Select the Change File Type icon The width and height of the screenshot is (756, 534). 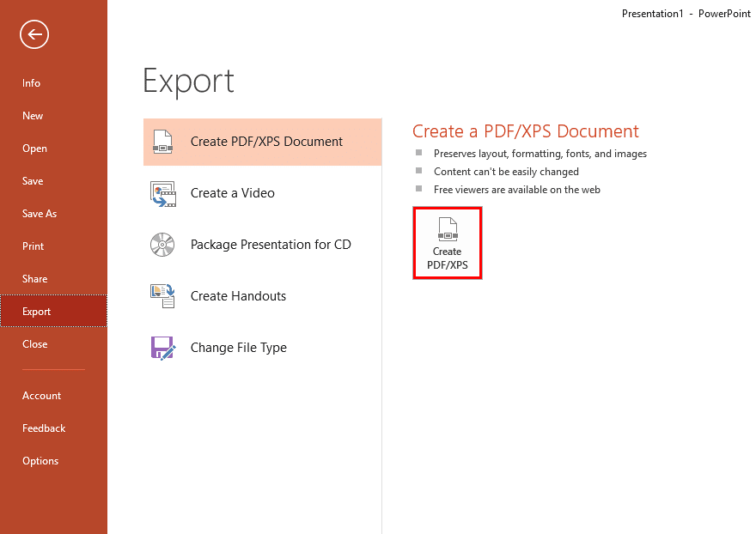[163, 347]
